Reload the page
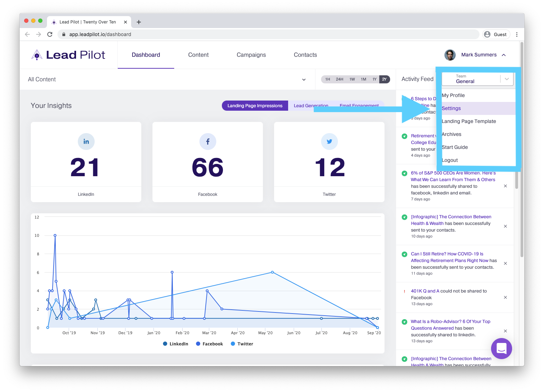Screen dimensions: 544x392 point(50,34)
